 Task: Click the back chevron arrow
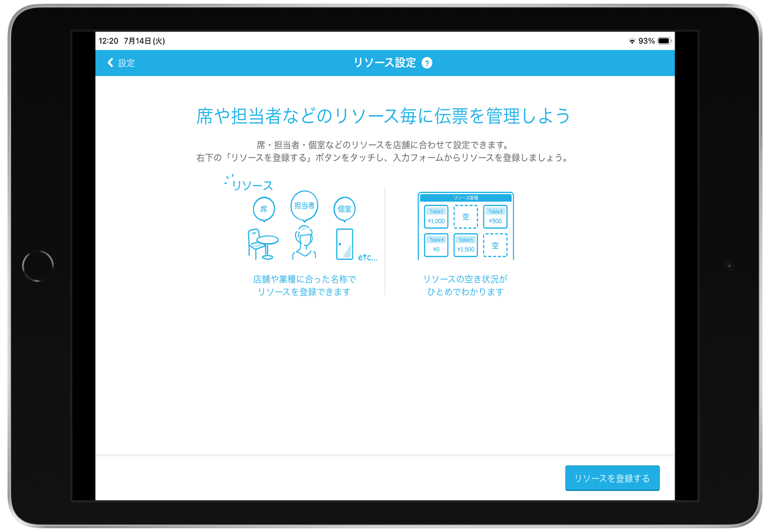click(110, 63)
